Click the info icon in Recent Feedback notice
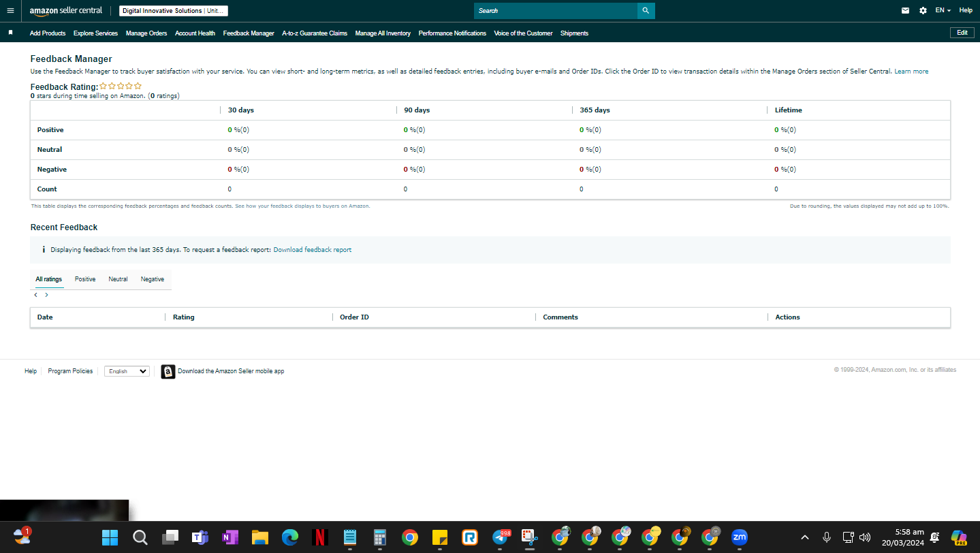This screenshot has height=553, width=980. (44, 250)
